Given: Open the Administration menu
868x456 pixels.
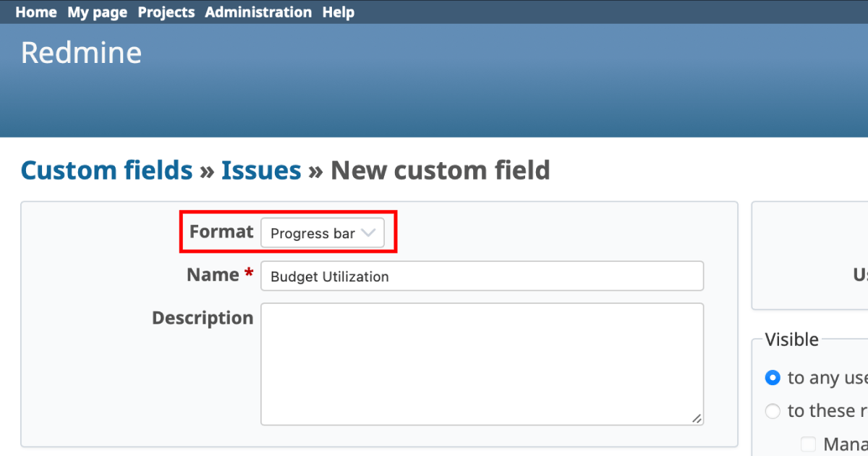Looking at the screenshot, I should pos(258,12).
